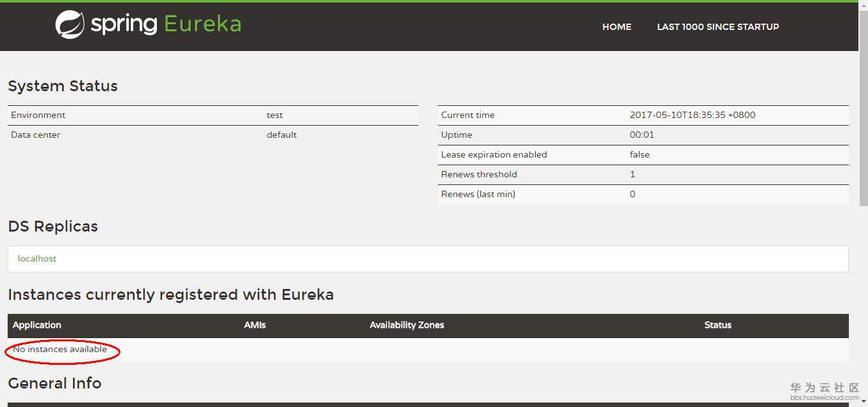The height and width of the screenshot is (407, 868).
Task: Select the renews last min value 0
Action: [x=633, y=194]
